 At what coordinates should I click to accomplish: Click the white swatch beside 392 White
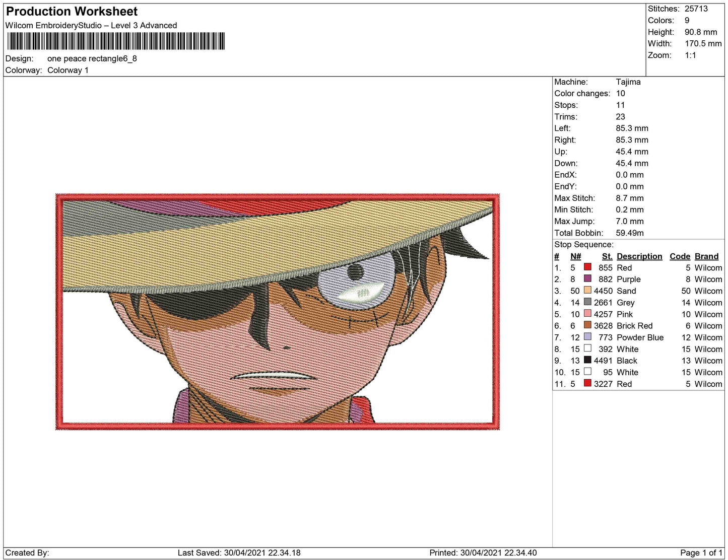pyautogui.click(x=587, y=348)
